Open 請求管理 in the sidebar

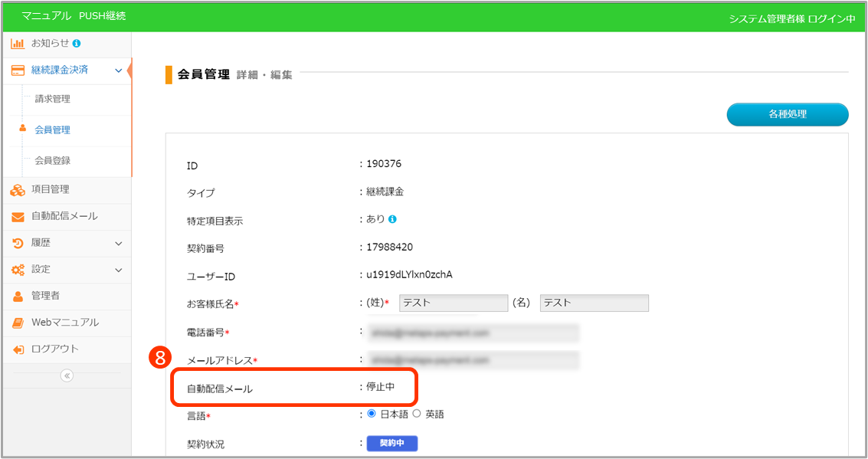point(52,99)
